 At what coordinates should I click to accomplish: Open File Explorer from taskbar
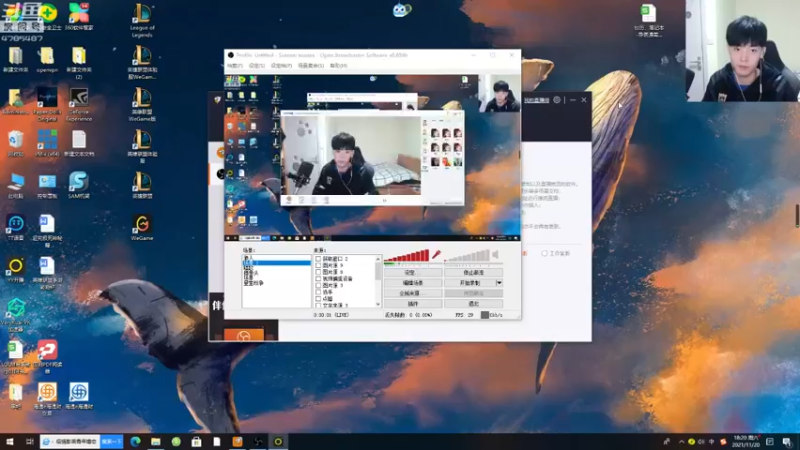(156, 441)
